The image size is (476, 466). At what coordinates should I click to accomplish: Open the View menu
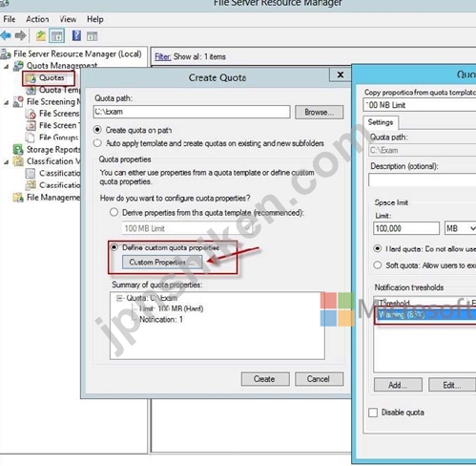point(68,19)
